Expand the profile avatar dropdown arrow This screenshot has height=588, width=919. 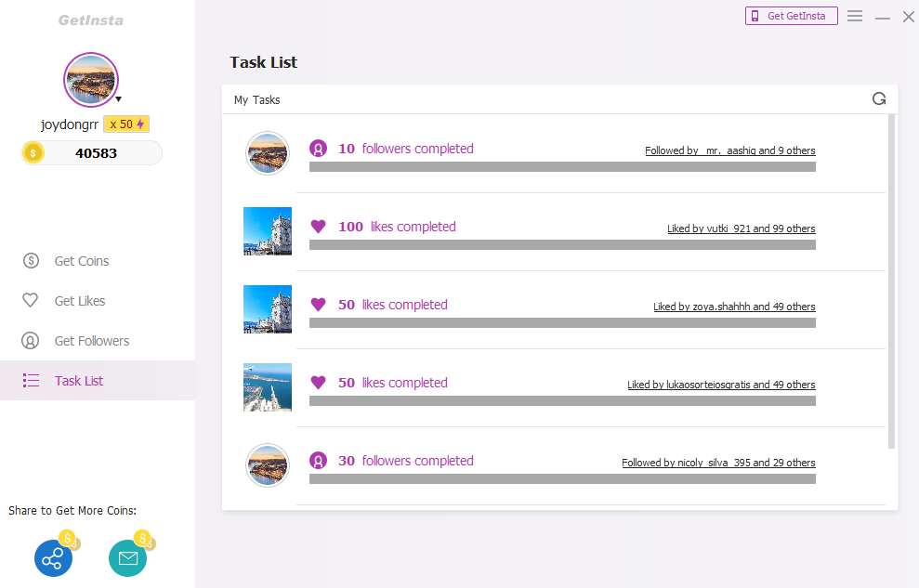(x=119, y=98)
